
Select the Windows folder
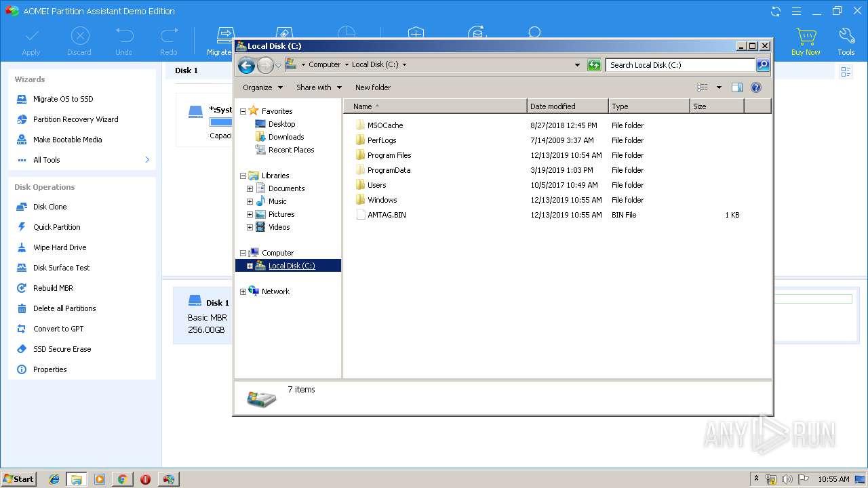point(382,200)
